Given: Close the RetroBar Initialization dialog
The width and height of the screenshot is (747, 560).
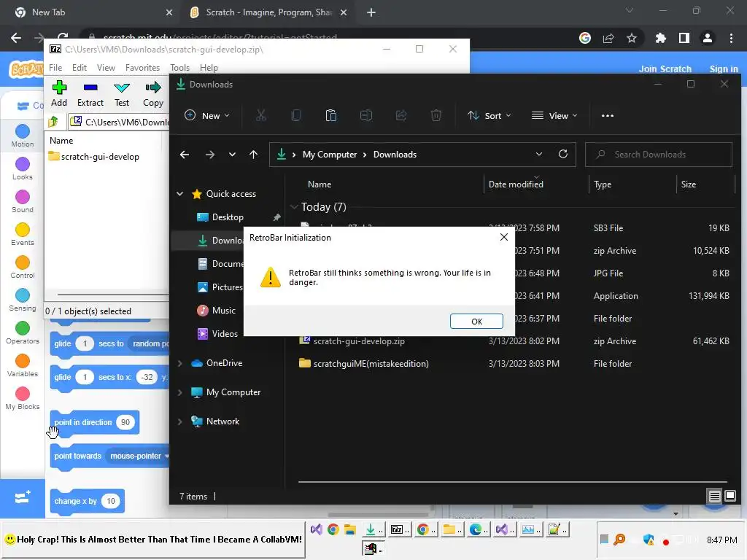Looking at the screenshot, I should (503, 237).
